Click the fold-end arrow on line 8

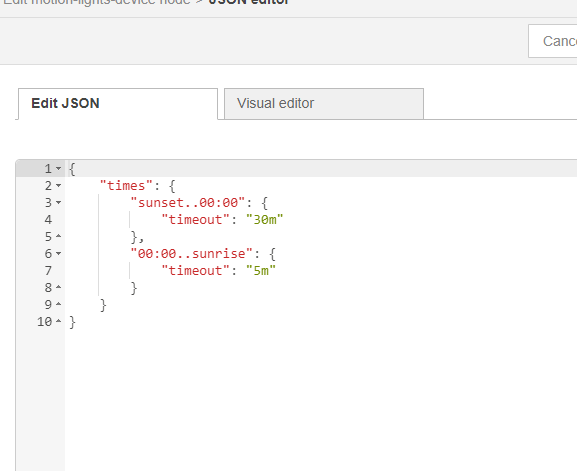pos(59,287)
